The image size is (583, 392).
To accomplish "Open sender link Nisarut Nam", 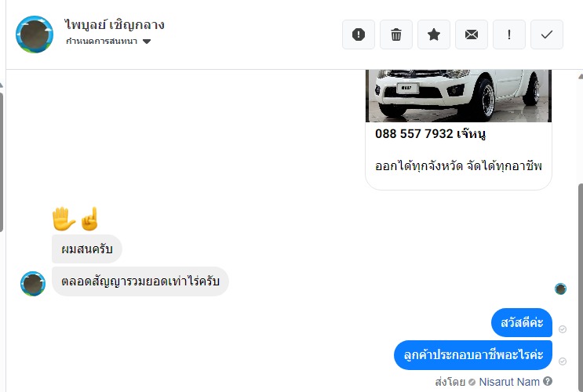I will click(509, 382).
